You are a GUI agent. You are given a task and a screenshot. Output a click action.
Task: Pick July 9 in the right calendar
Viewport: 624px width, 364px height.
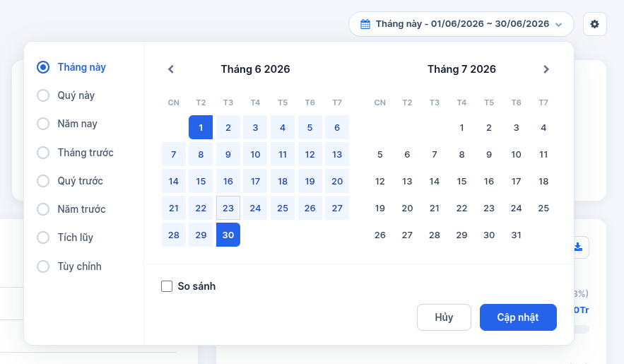click(489, 154)
